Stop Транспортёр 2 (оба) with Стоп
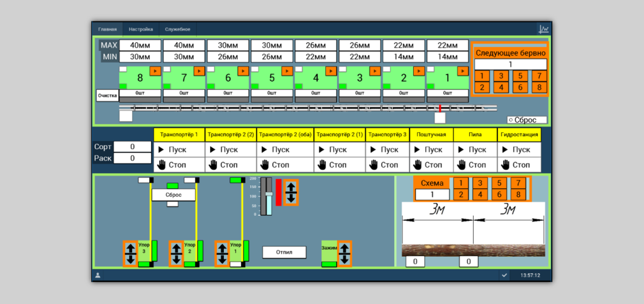 (286, 165)
